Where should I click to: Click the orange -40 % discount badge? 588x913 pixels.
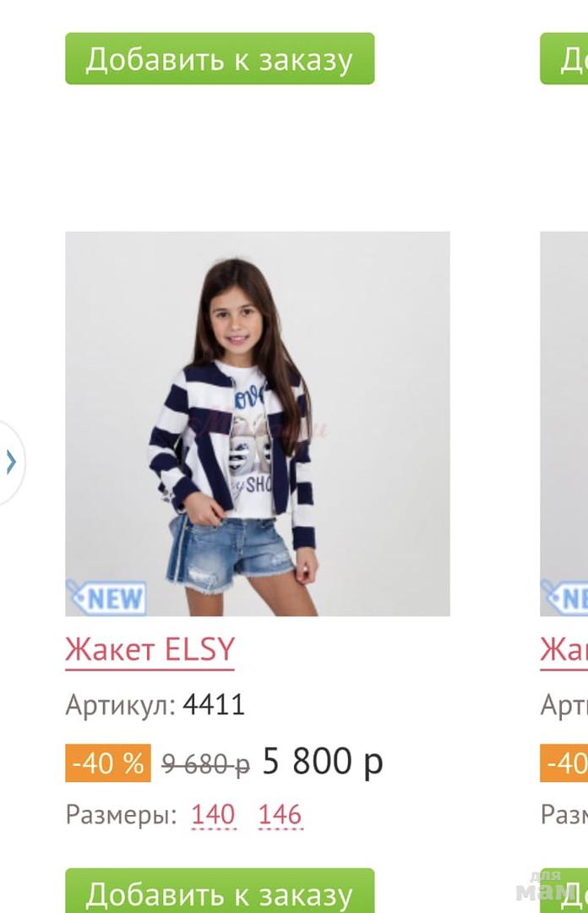[107, 763]
